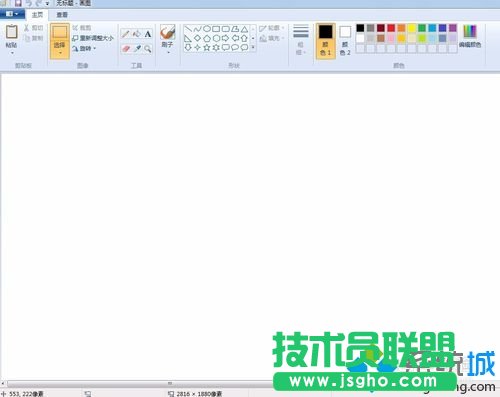Screen dimensions: 500x397
Task: Click the Copy button
Action: coord(34,38)
